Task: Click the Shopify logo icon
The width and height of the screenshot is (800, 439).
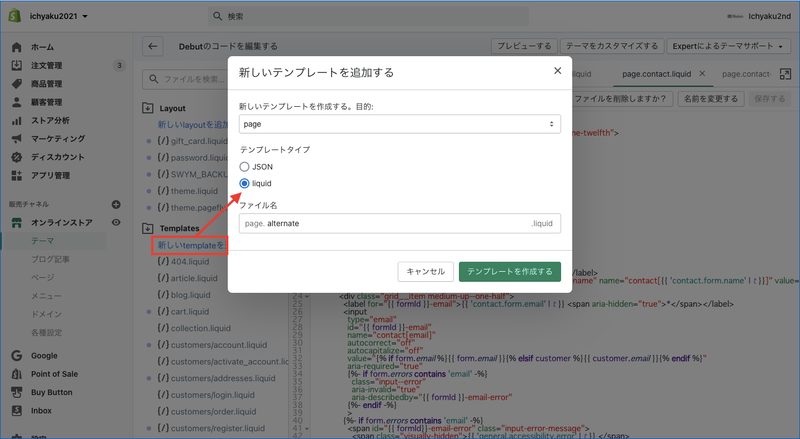Action: pos(15,16)
